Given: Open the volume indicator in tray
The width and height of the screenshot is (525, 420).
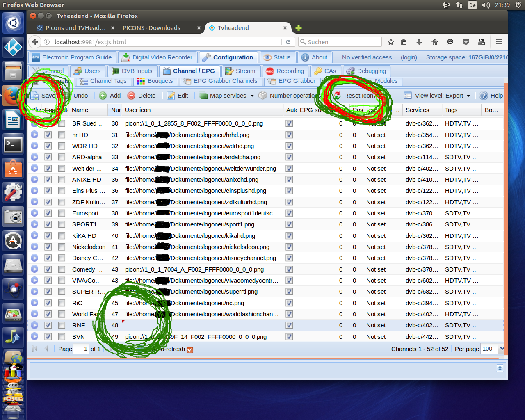Looking at the screenshot, I should 486,5.
